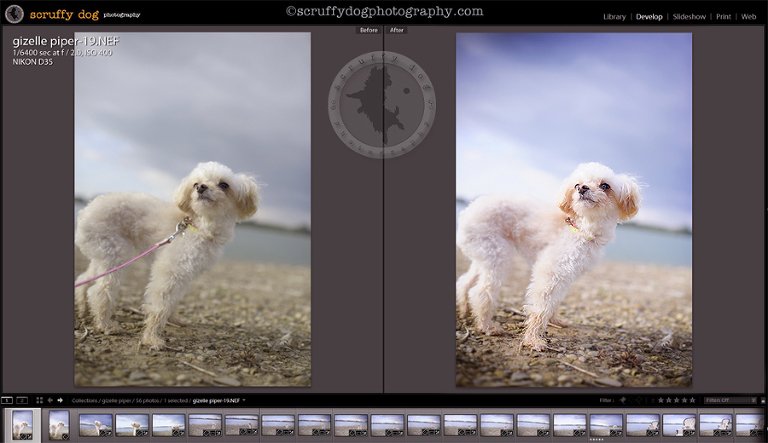
Task: Set first star in rating filter
Action: [x=660, y=400]
